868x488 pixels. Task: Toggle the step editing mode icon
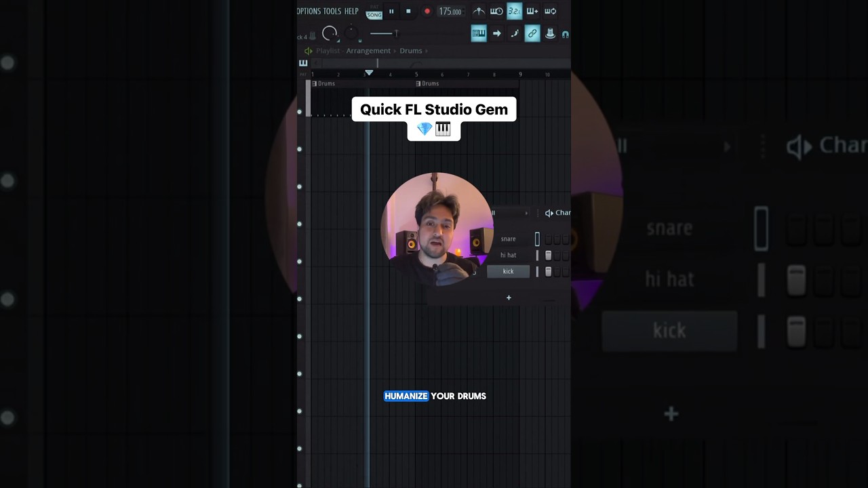515,33
